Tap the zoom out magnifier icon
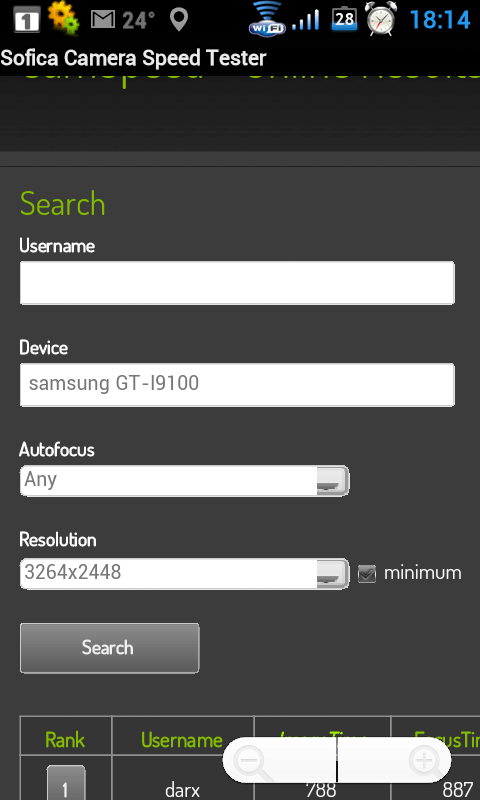Image resolution: width=480 pixels, height=800 pixels. pos(251,763)
